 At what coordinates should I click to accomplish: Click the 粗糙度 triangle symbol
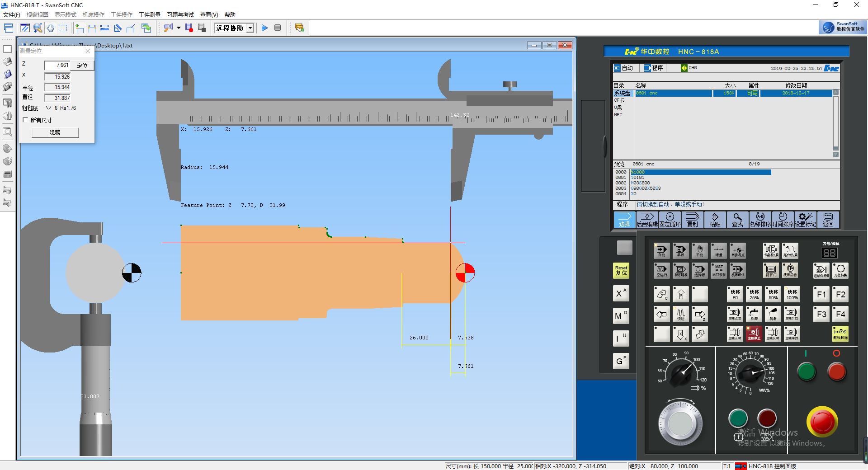(48, 108)
